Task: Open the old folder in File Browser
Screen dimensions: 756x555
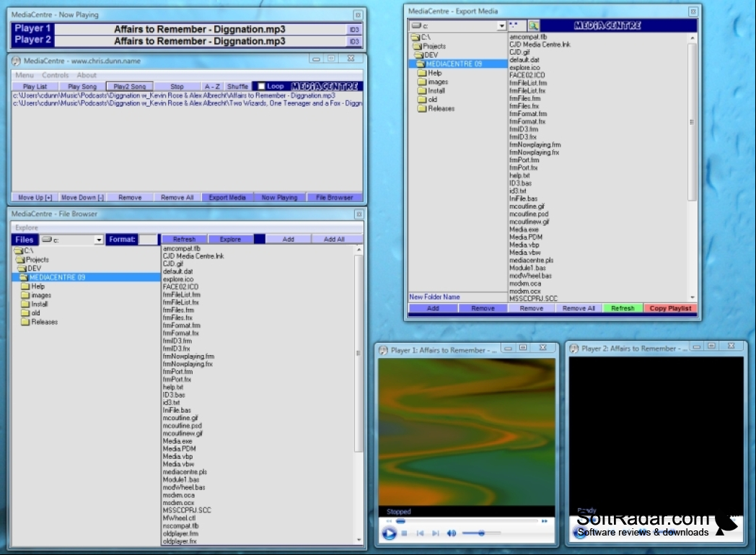Action: (31, 313)
